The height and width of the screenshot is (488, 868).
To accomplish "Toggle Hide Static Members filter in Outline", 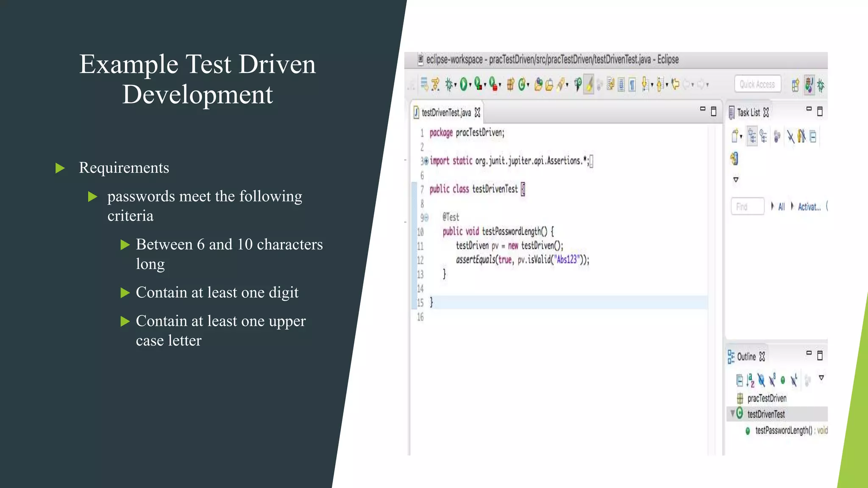I will pyautogui.click(x=772, y=380).
